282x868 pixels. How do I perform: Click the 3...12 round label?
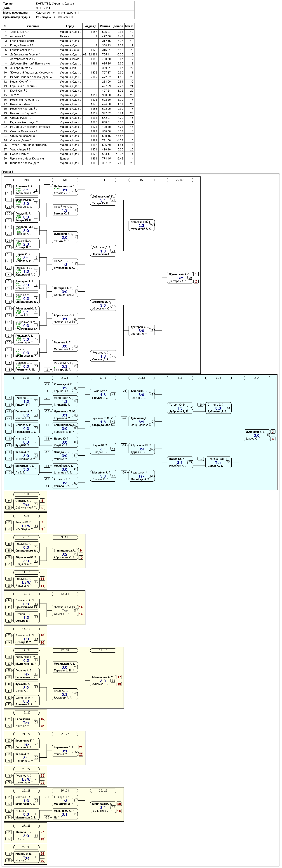tap(141, 378)
